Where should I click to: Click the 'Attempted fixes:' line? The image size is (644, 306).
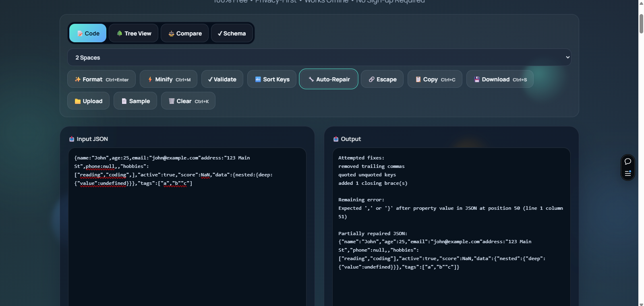[361, 158]
